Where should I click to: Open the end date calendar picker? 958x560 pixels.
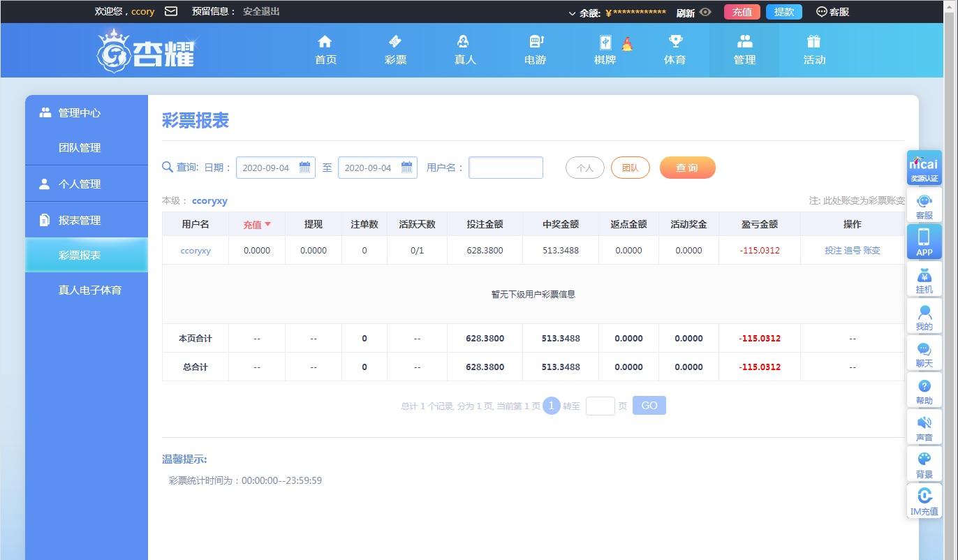406,168
